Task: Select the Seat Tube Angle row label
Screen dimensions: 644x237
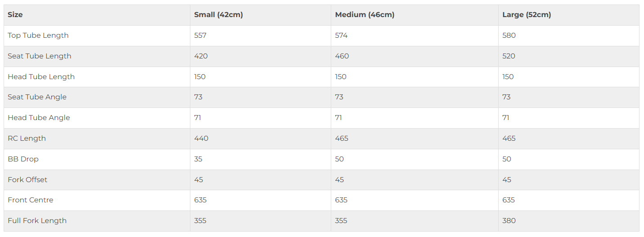Action: tap(37, 97)
